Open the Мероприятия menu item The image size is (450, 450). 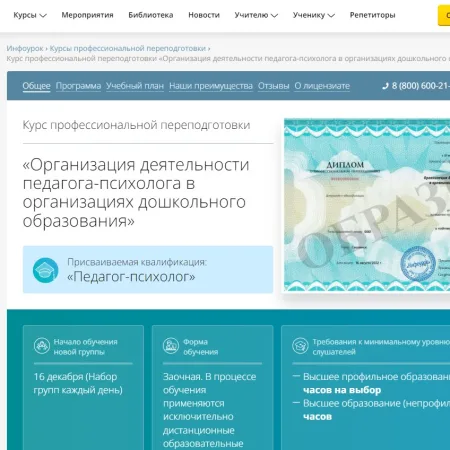coord(87,15)
